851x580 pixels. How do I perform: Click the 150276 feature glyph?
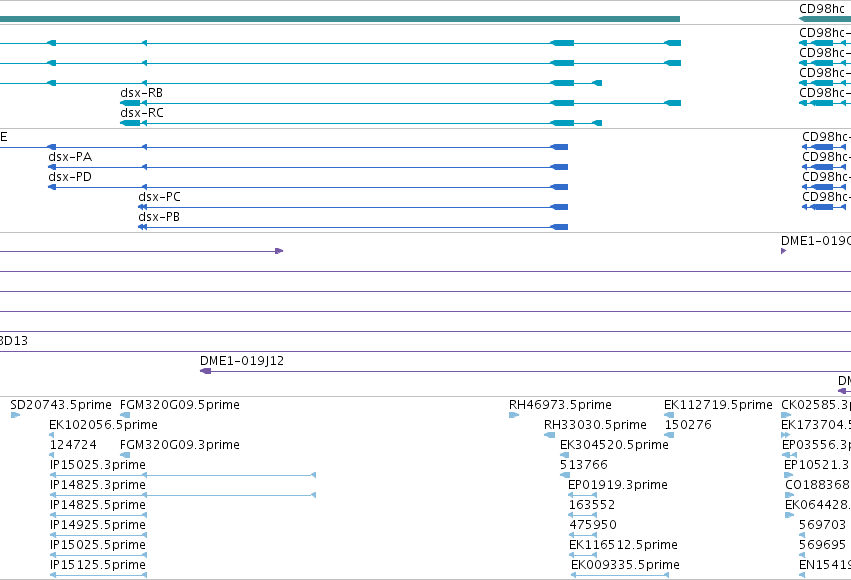point(669,435)
